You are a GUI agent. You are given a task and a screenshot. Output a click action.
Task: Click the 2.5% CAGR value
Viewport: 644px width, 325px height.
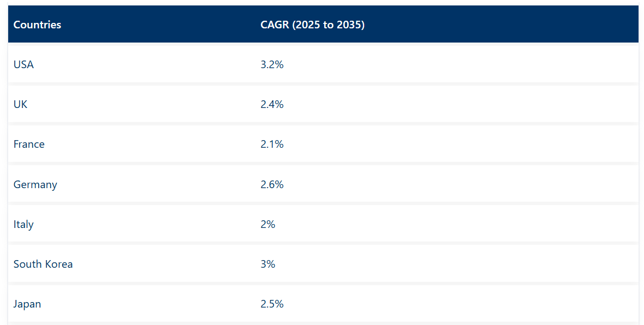click(x=272, y=304)
